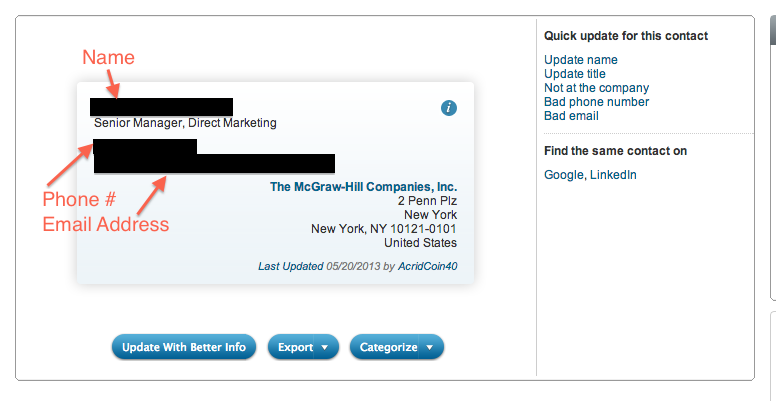The height and width of the screenshot is (401, 776).
Task: Click the Update With Better Info button
Action: point(184,347)
